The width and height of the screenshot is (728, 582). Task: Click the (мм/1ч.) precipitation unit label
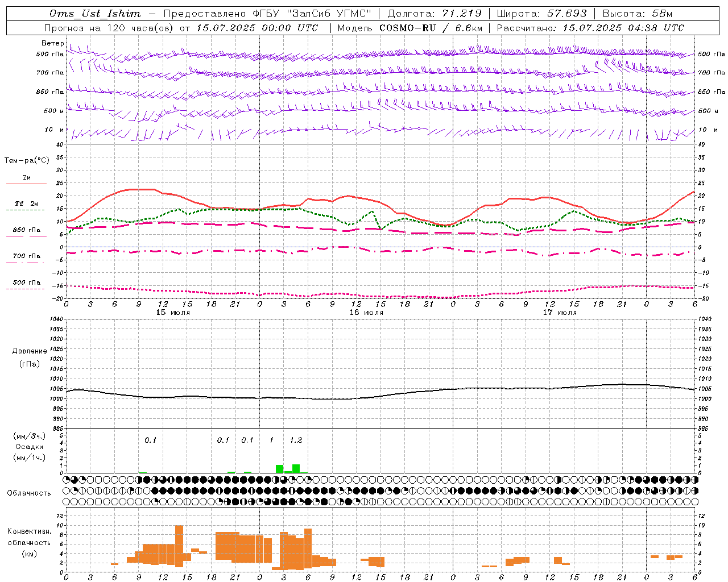(29, 458)
